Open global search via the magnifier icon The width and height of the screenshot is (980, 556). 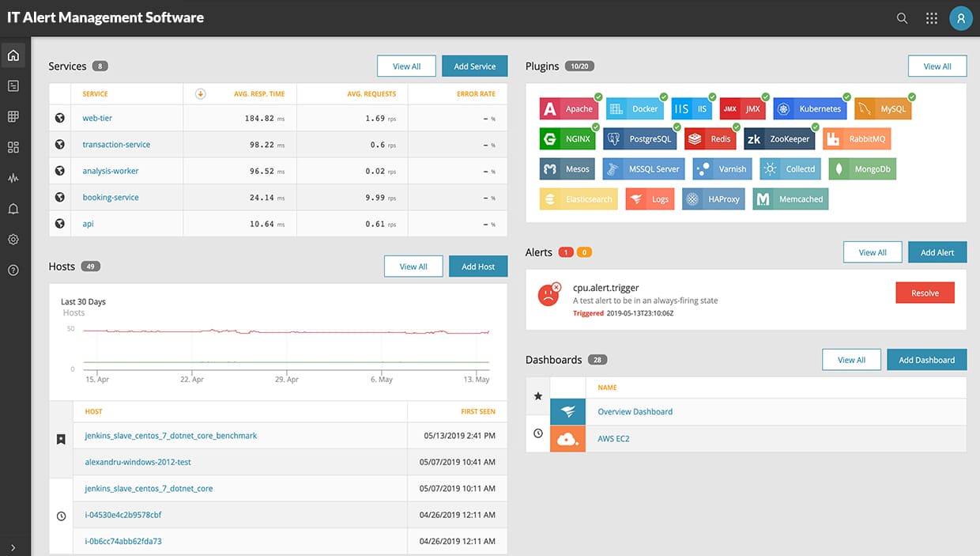pos(902,17)
